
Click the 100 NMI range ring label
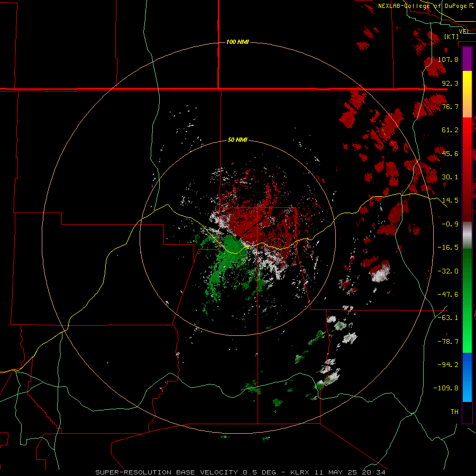coord(237,42)
